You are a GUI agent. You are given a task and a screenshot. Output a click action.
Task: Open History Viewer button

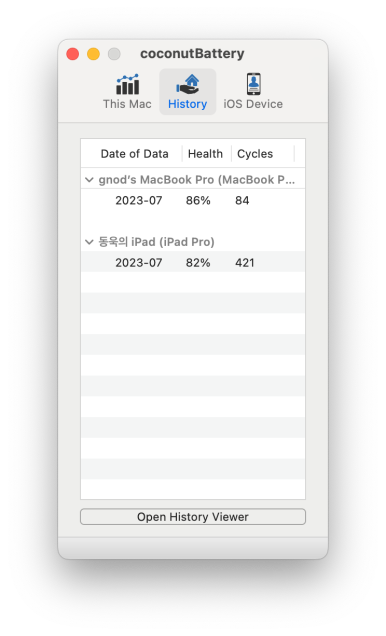coord(193,517)
